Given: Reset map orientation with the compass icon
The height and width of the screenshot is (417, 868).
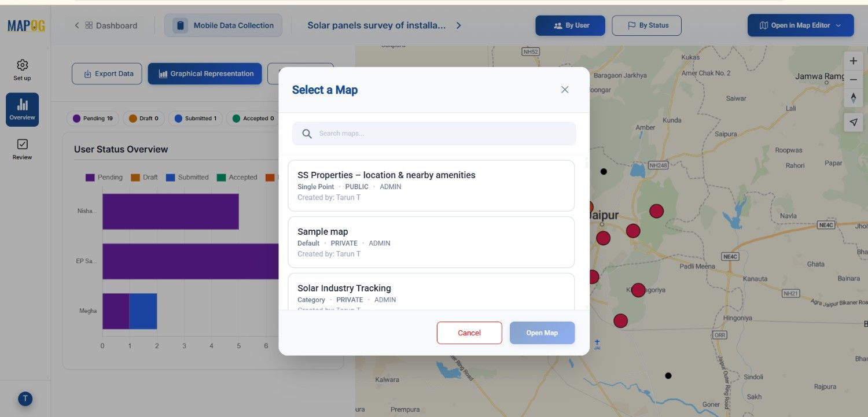Looking at the screenshot, I should [853, 98].
